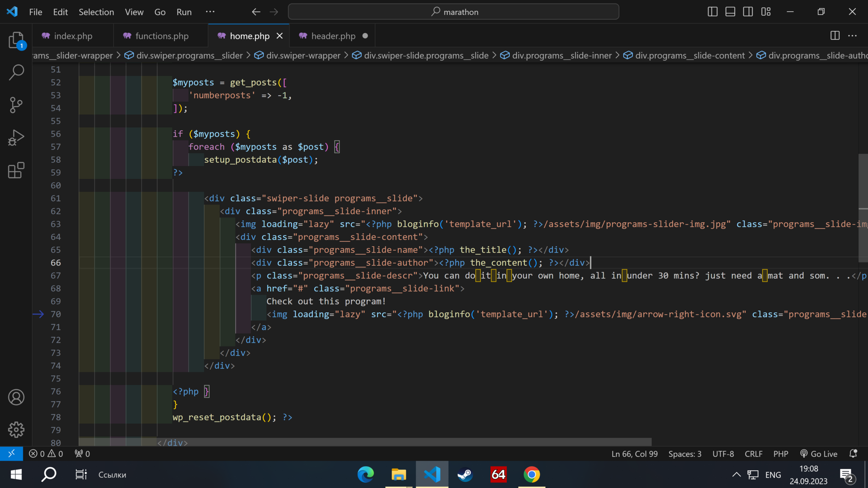The image size is (868, 488).
Task: Open the editor More Actions ellipsis
Action: (853, 36)
